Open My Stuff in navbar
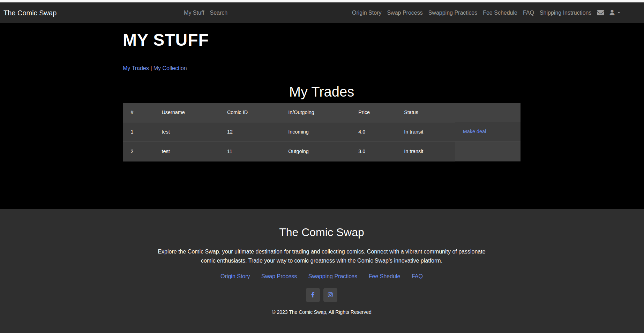The image size is (644, 333). pos(194,13)
